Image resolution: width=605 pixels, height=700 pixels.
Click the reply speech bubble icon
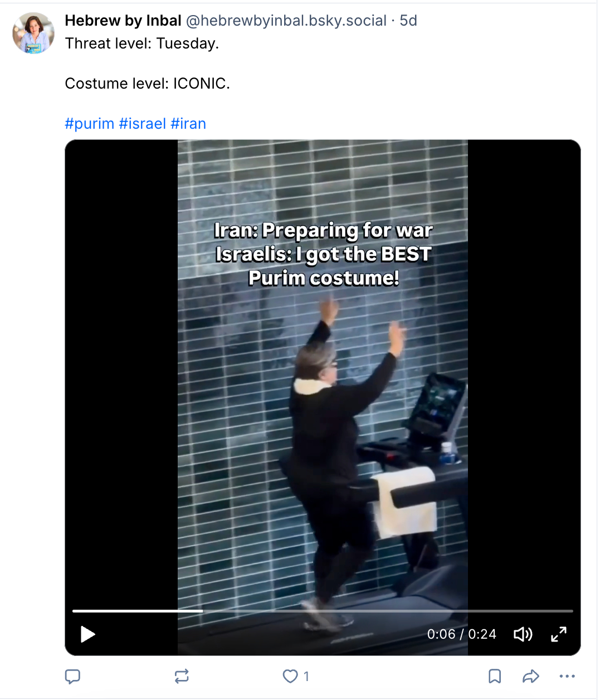(x=72, y=677)
